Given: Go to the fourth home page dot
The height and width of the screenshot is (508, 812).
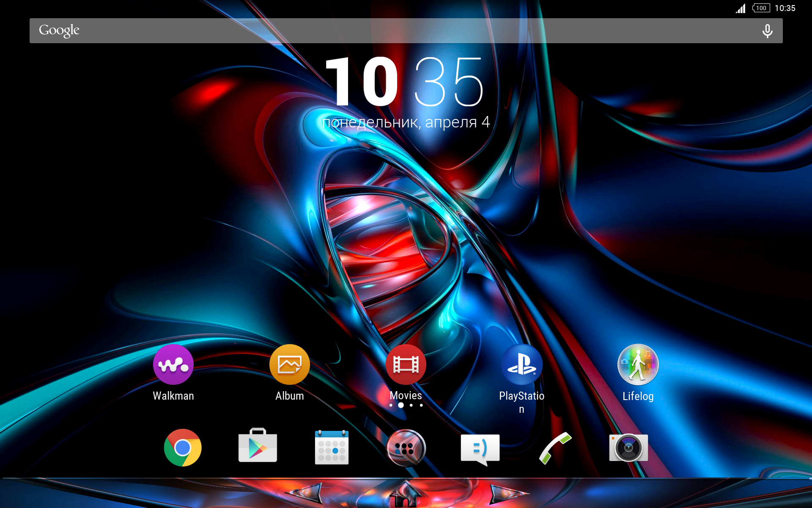Looking at the screenshot, I should (x=421, y=405).
